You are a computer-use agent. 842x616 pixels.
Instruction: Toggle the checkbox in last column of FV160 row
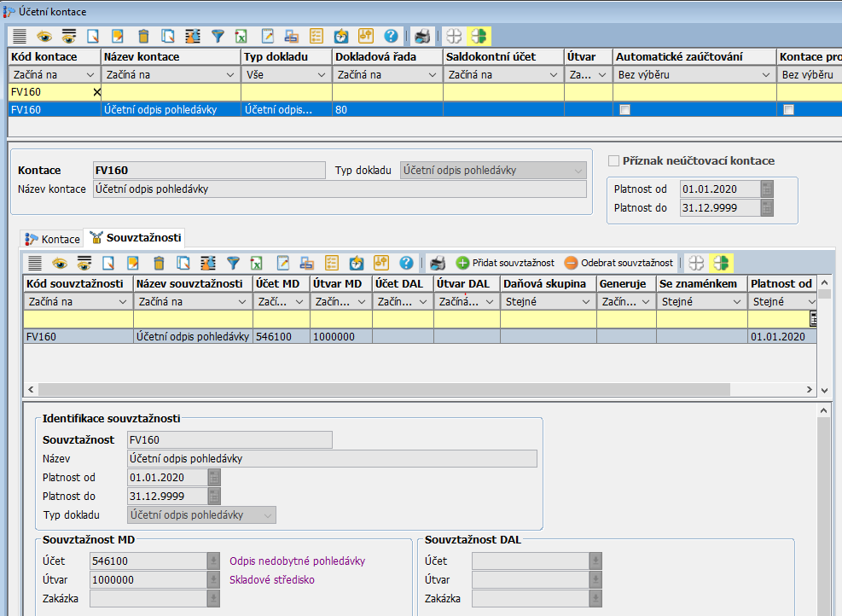point(789,109)
